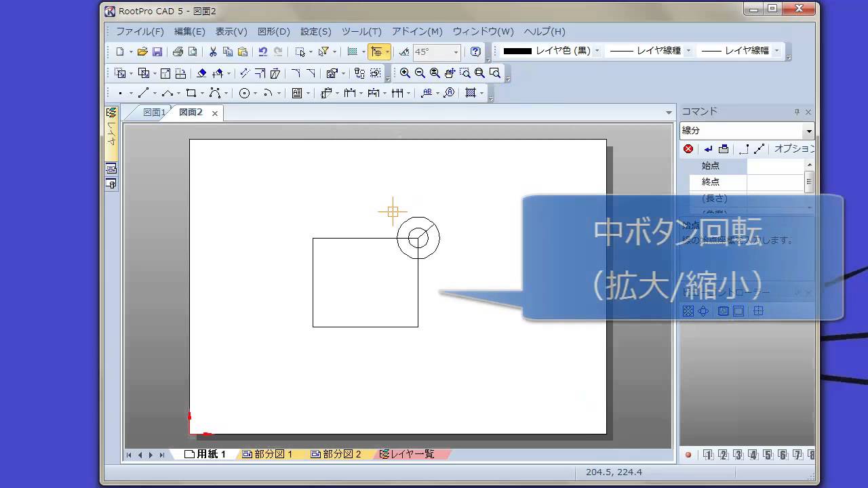Close the 図面2 tab

[215, 114]
